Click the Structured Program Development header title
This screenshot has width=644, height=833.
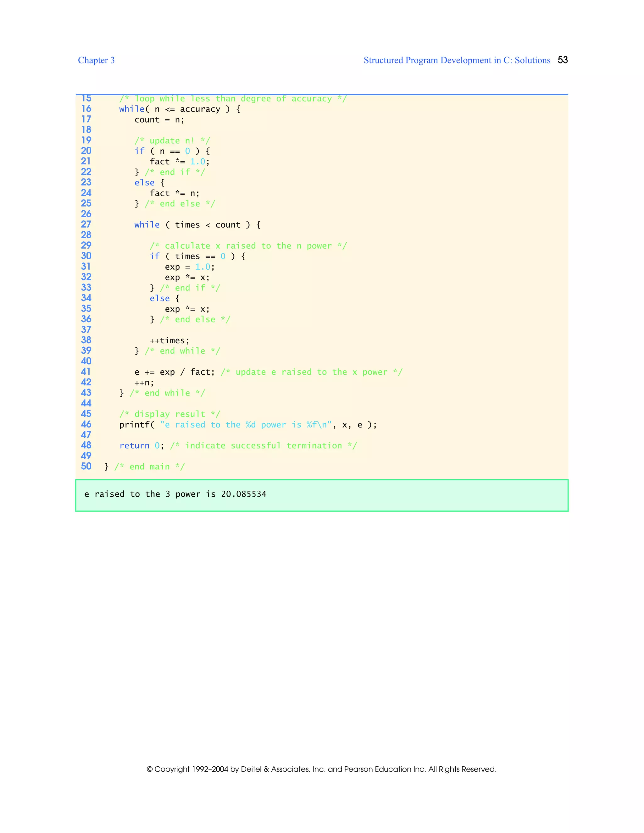(x=457, y=60)
